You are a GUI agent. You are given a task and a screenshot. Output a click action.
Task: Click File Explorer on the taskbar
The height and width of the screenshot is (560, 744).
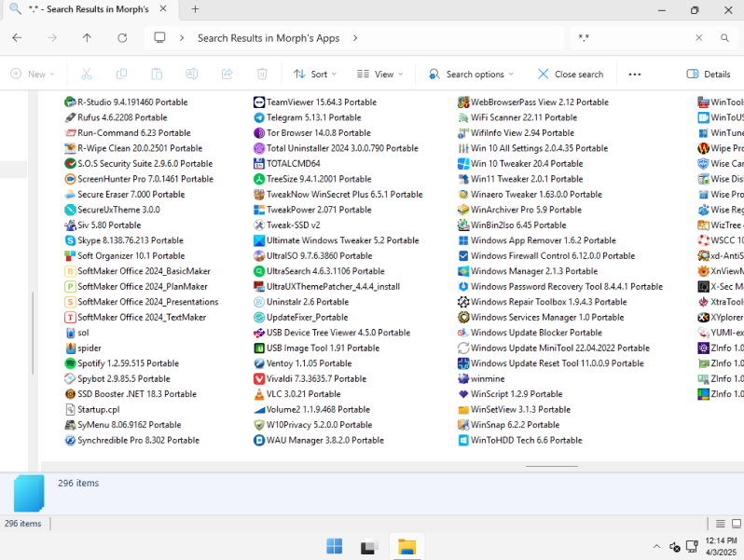(x=406, y=547)
